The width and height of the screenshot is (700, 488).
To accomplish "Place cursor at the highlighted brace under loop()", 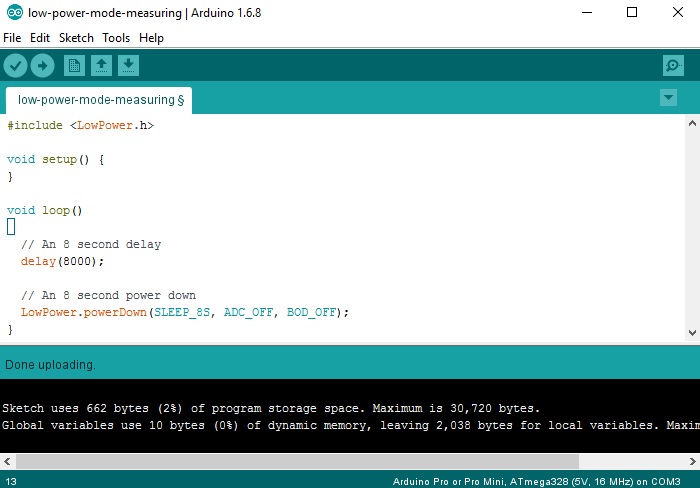I will point(11,227).
